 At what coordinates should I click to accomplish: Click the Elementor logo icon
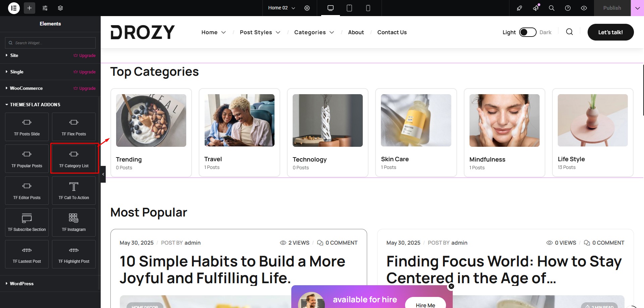pyautogui.click(x=14, y=8)
